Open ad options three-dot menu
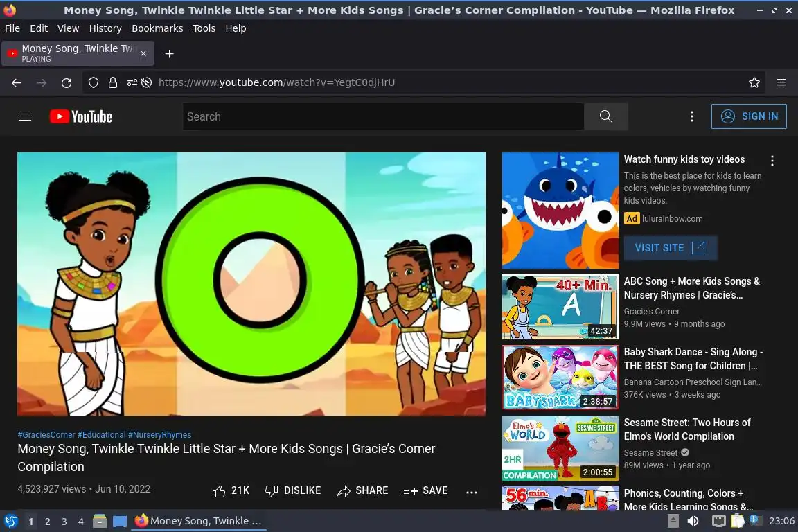The height and width of the screenshot is (532, 798). pyautogui.click(x=772, y=161)
